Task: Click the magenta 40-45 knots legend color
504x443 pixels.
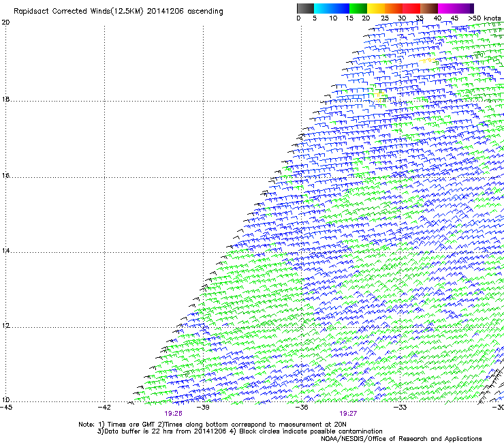Action: point(447,8)
